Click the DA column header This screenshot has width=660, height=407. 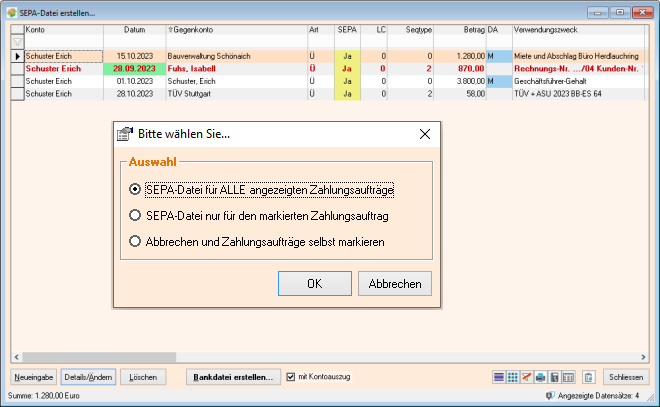tap(499, 30)
